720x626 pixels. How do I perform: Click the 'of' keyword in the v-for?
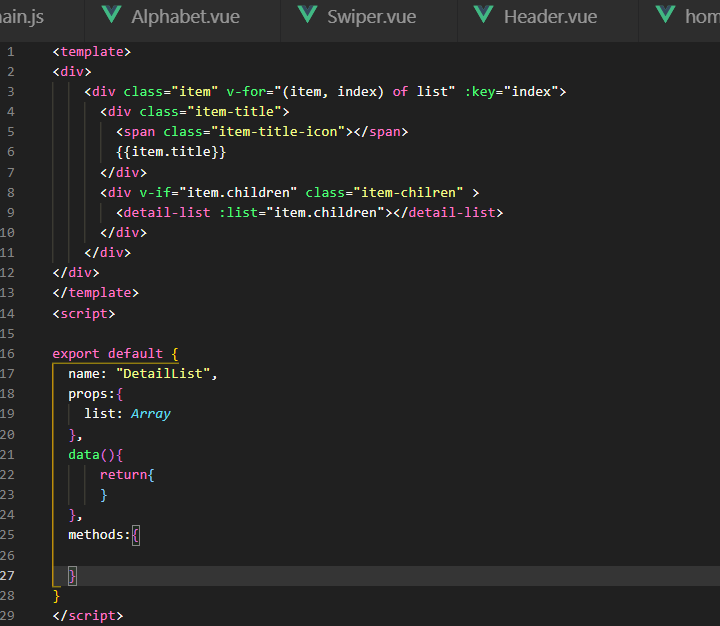[400, 92]
